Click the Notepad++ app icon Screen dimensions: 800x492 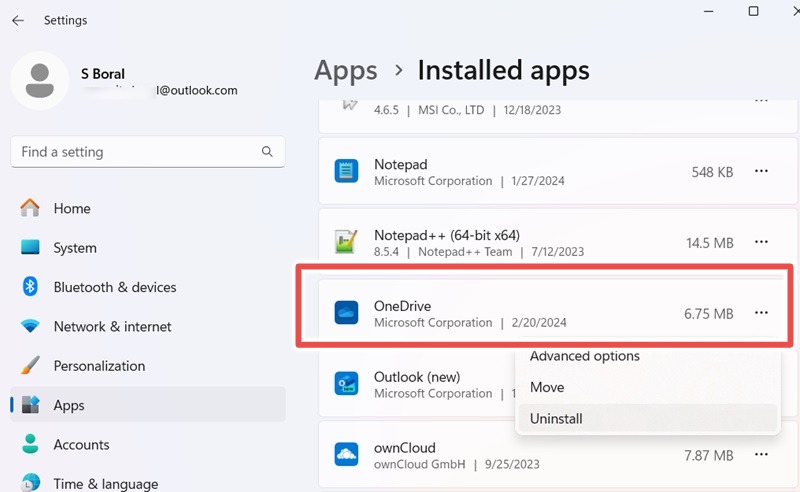(346, 241)
